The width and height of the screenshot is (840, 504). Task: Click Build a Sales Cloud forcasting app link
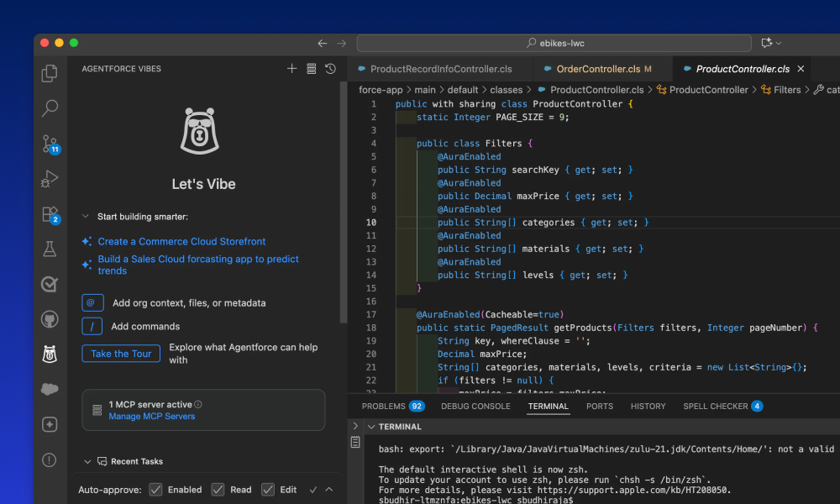198,265
